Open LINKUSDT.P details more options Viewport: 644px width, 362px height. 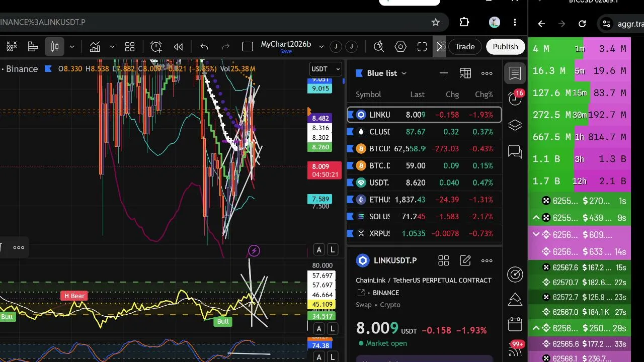click(x=487, y=260)
